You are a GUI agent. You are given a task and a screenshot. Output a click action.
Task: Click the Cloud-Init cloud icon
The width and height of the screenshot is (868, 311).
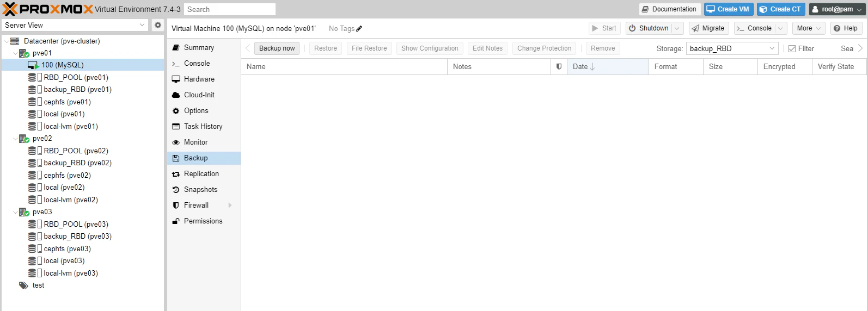click(x=176, y=95)
